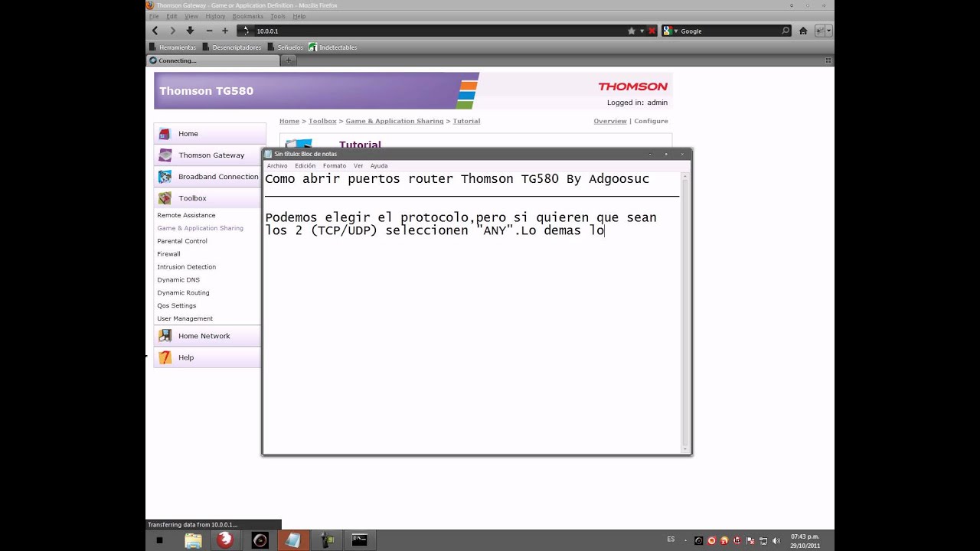The width and height of the screenshot is (980, 551).
Task: Click the Broadband Connection sidebar icon
Action: pyautogui.click(x=165, y=177)
